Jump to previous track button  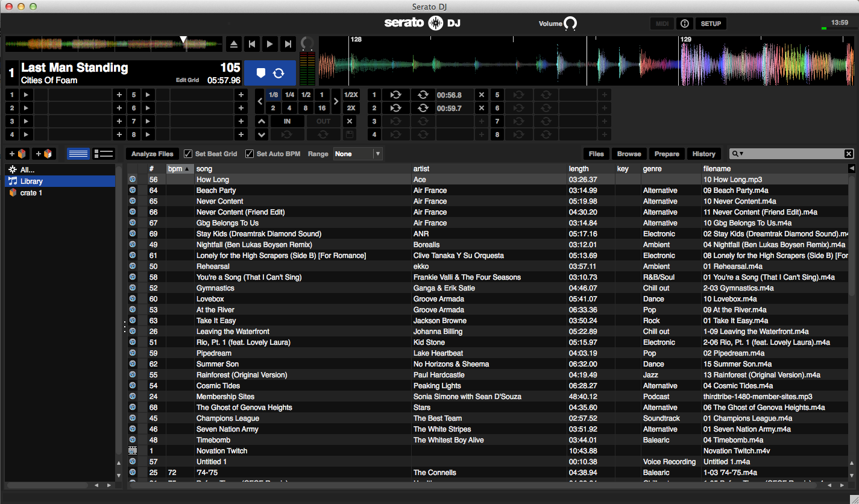[252, 44]
